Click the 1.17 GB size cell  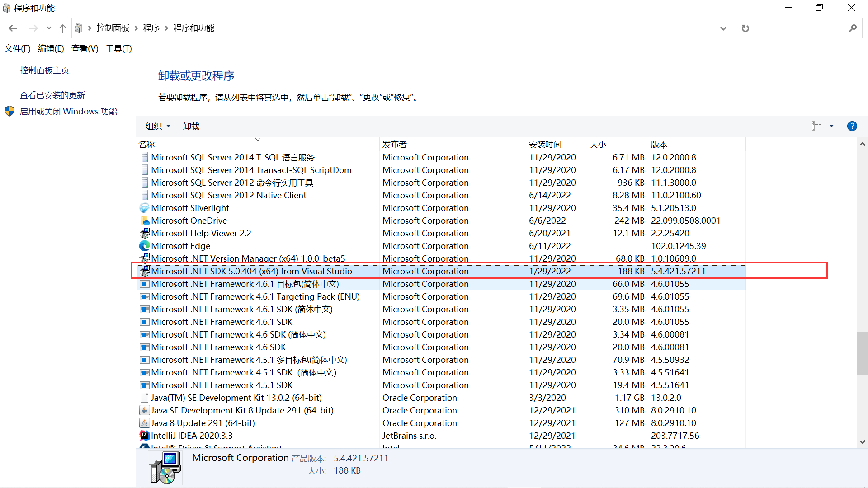[x=629, y=398]
